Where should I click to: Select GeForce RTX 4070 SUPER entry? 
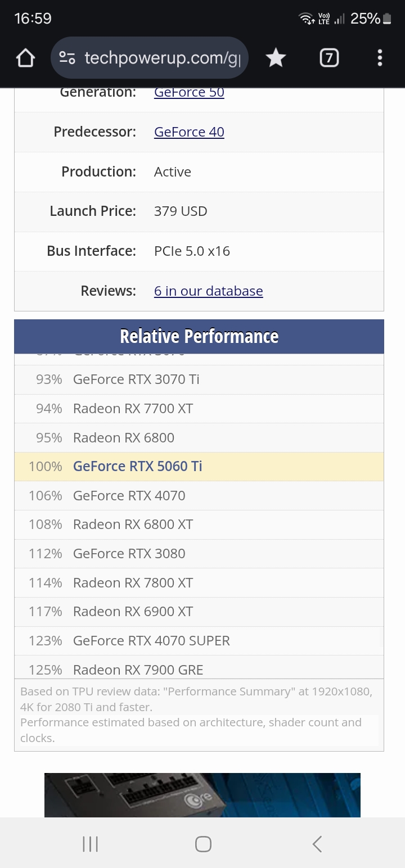151,641
